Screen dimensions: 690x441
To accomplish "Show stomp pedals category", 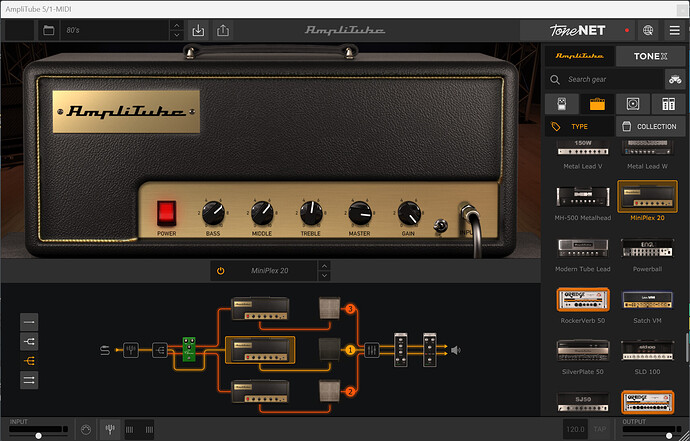I will click(x=562, y=104).
